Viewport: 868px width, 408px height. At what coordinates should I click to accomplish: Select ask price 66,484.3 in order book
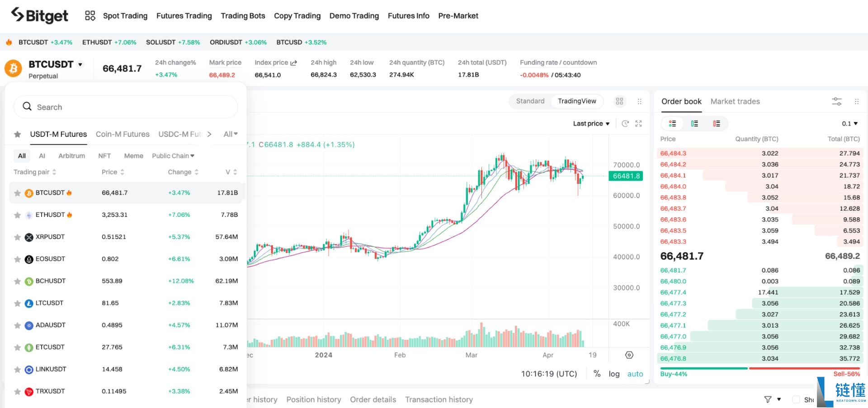click(x=673, y=154)
